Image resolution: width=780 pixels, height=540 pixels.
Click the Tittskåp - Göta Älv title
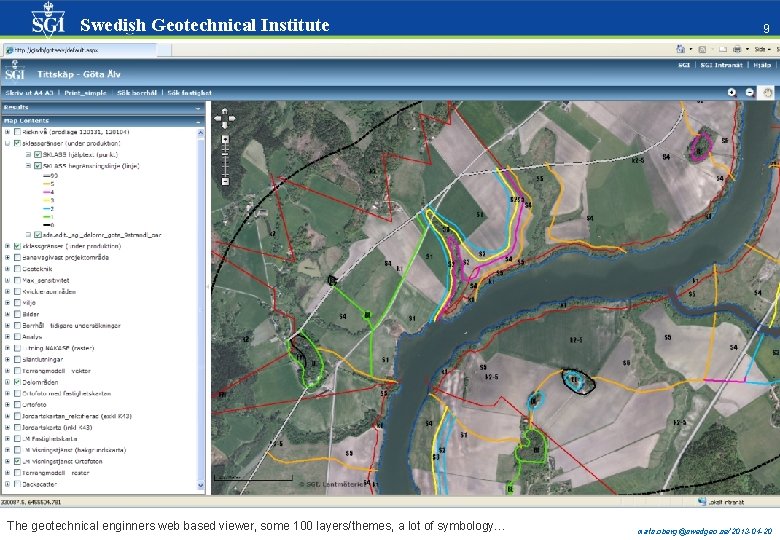tap(79, 74)
